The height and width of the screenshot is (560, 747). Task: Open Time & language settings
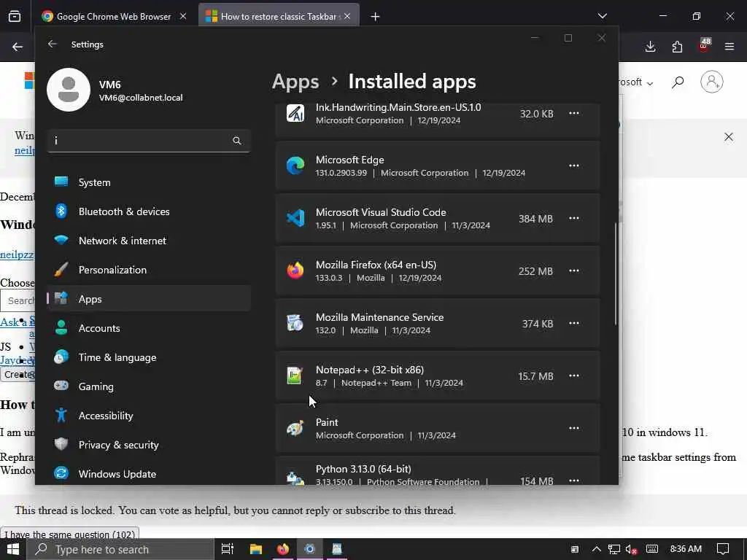point(149,357)
